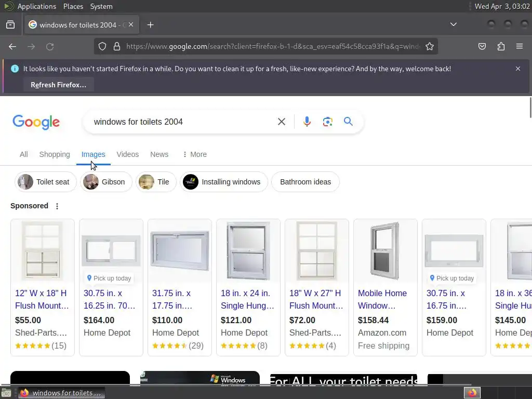Viewport: 532px width, 399px height.
Task: Reload the current page
Action: [50, 46]
